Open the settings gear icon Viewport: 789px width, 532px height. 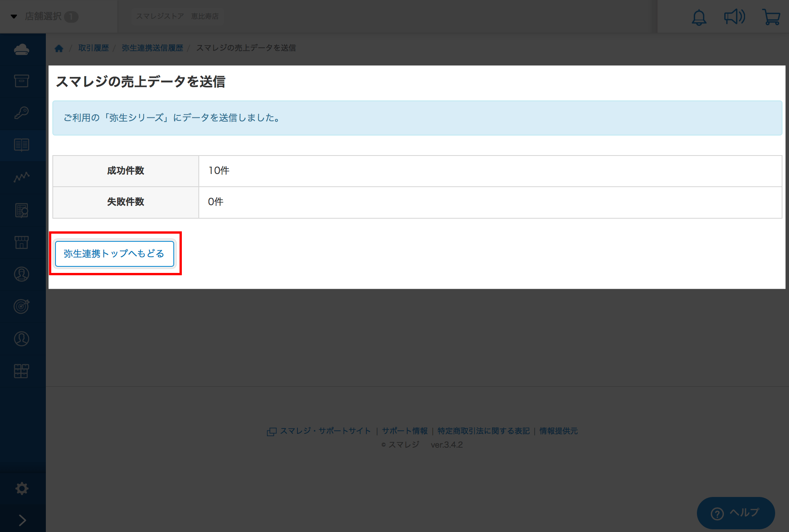(22, 489)
